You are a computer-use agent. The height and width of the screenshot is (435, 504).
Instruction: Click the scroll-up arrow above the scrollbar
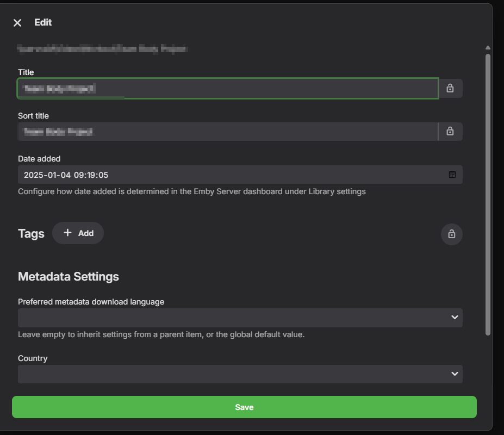pyautogui.click(x=488, y=48)
